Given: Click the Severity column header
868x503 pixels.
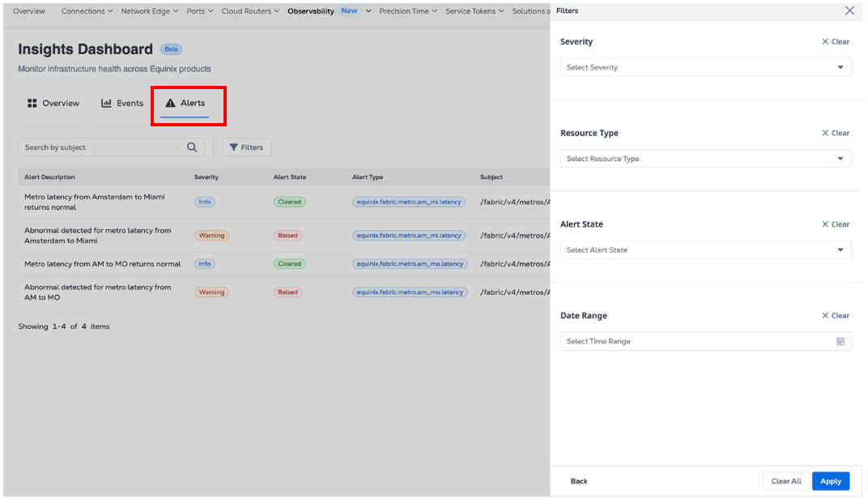Looking at the screenshot, I should pos(206,177).
